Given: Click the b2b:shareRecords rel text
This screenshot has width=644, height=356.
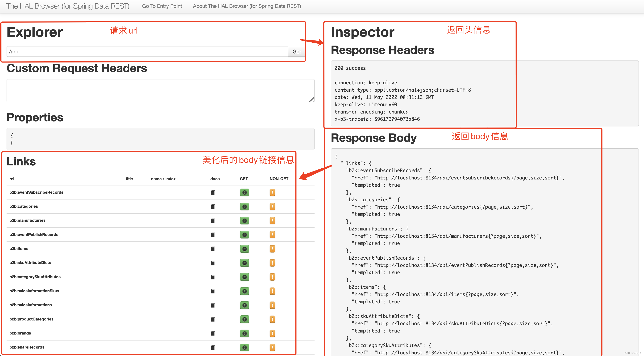Looking at the screenshot, I should (27, 347).
